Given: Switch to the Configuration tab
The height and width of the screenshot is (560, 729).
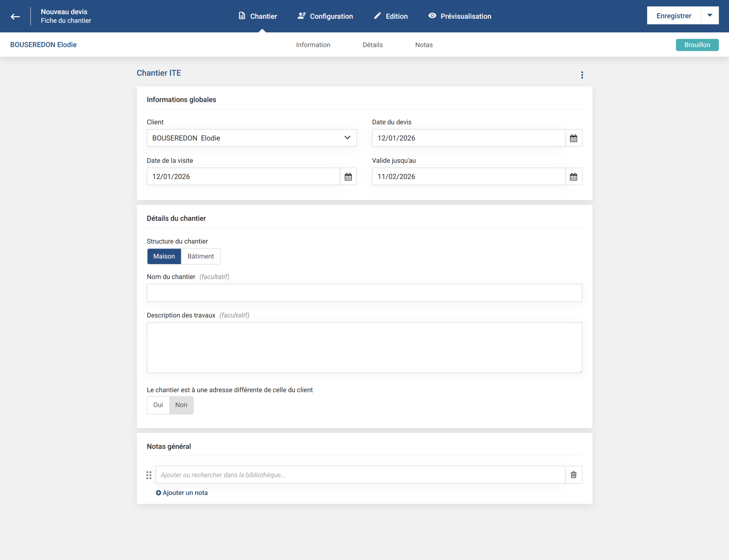Looking at the screenshot, I should (325, 16).
